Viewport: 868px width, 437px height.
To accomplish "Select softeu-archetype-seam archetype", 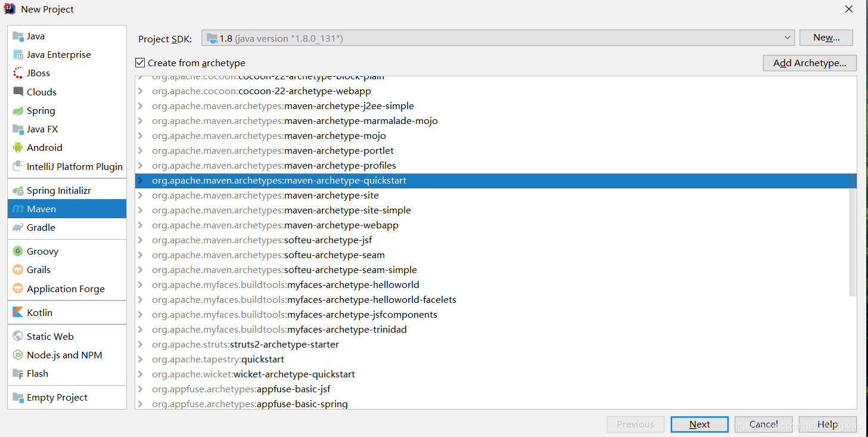I will (x=496, y=255).
